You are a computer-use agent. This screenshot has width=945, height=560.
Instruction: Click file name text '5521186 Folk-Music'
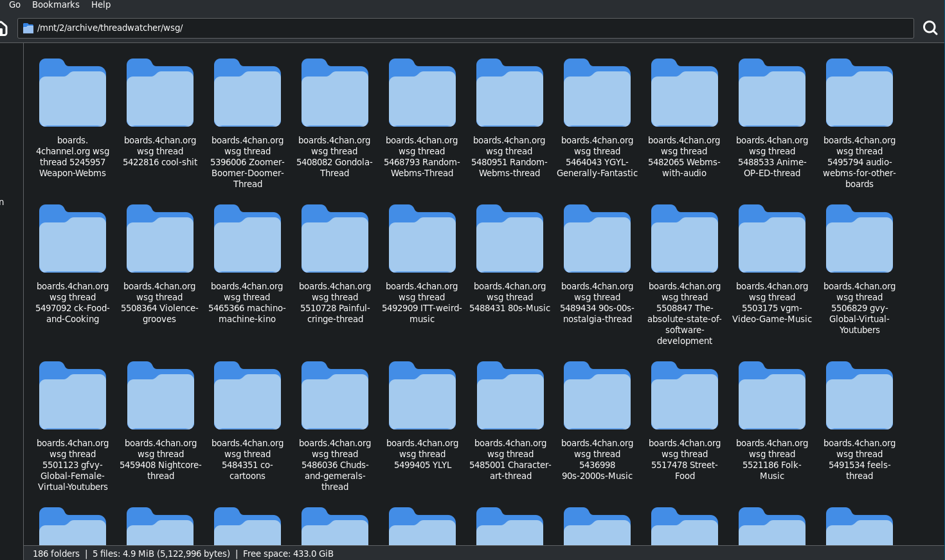[772, 471]
